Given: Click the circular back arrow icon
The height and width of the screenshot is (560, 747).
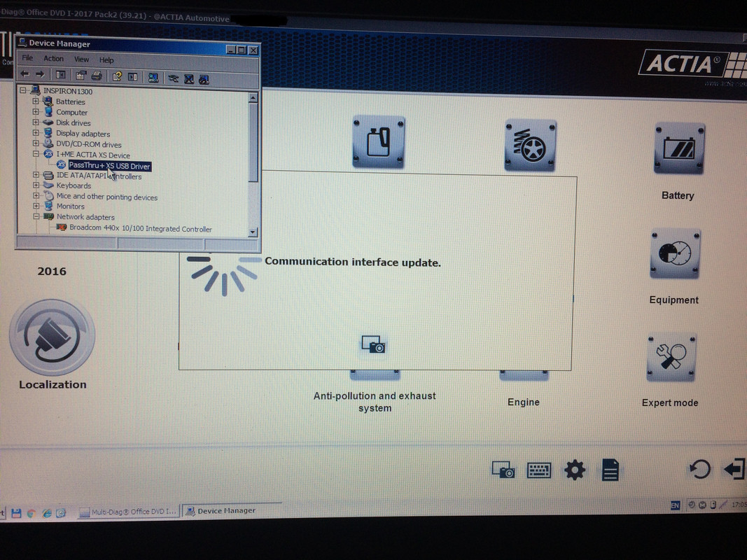Looking at the screenshot, I should coord(700,469).
